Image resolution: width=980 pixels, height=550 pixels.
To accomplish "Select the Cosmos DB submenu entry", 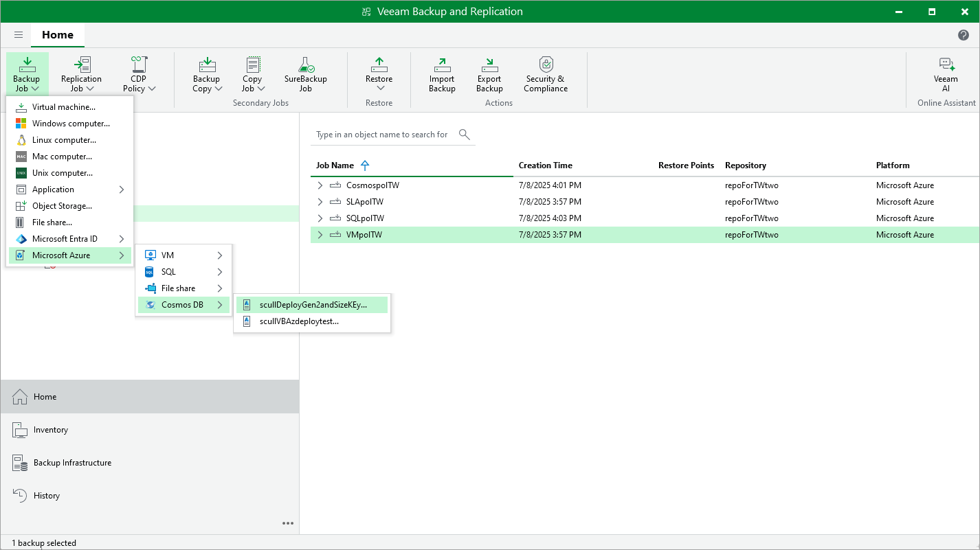I will tap(183, 305).
